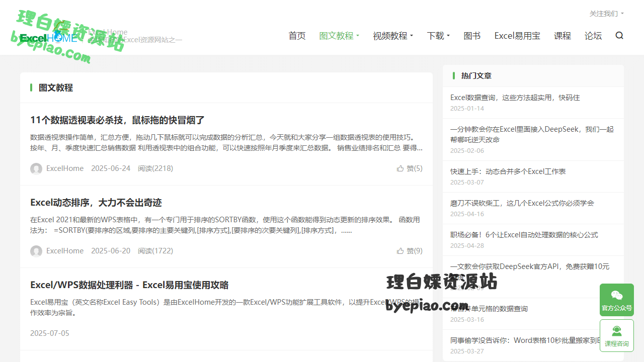This screenshot has height=362, width=644.
Task: Open hot article 磨刀不误砍柴工
Action: click(522, 203)
